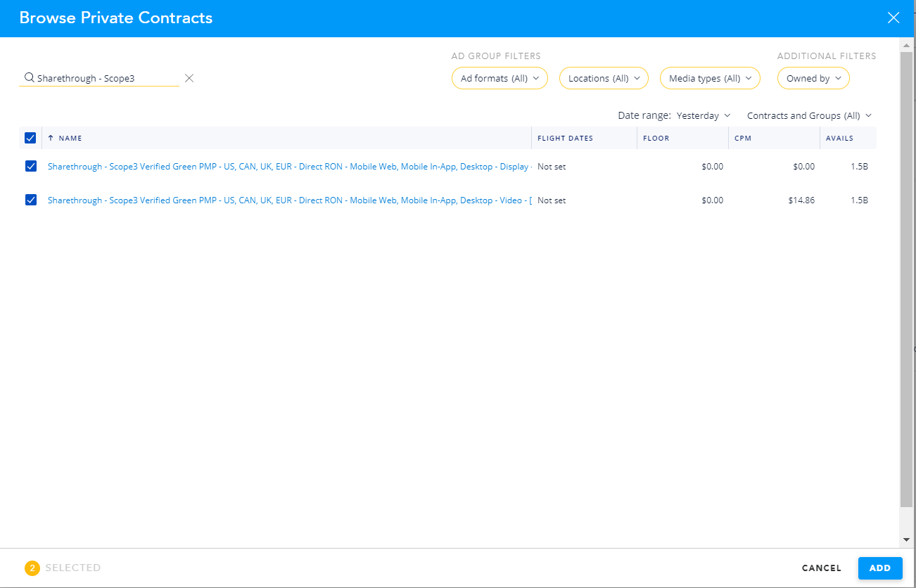Sort by FLOOR column header
Screen dimensions: 916x588
tap(656, 139)
